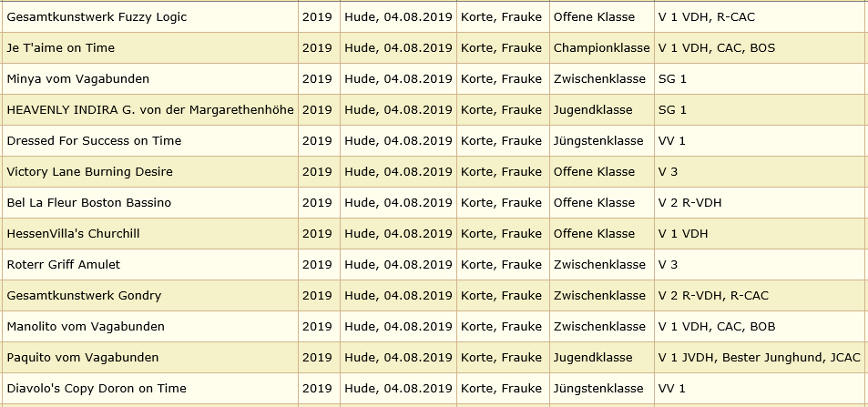Select Gesamtkunstwerk Gondry dog name

pyautogui.click(x=84, y=296)
